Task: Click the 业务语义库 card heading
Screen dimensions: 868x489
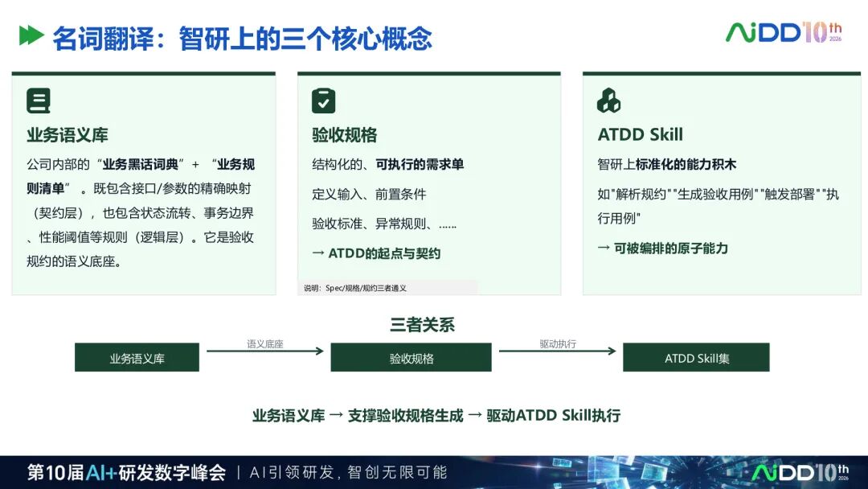Action: [67, 134]
